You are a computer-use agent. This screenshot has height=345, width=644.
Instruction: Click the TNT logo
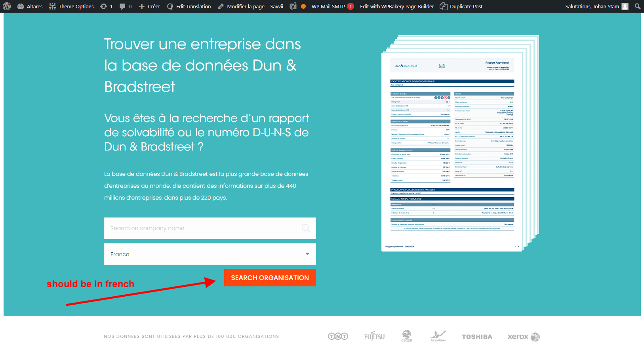click(x=338, y=336)
